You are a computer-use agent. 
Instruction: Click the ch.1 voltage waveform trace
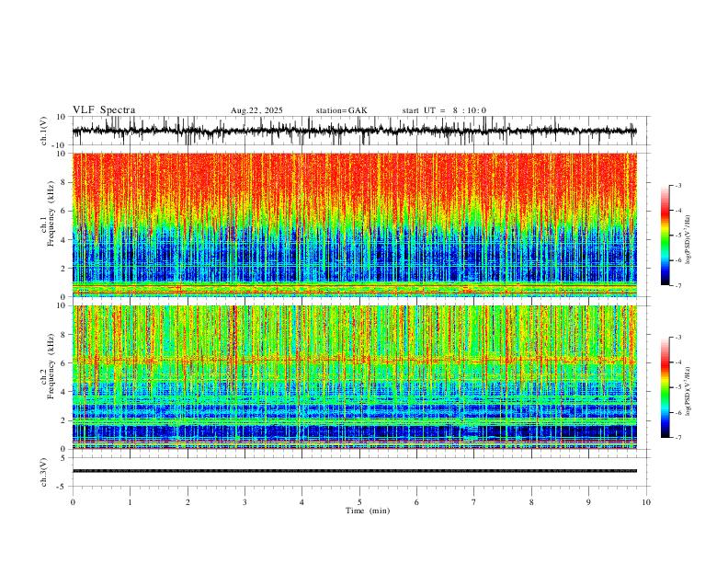point(354,131)
